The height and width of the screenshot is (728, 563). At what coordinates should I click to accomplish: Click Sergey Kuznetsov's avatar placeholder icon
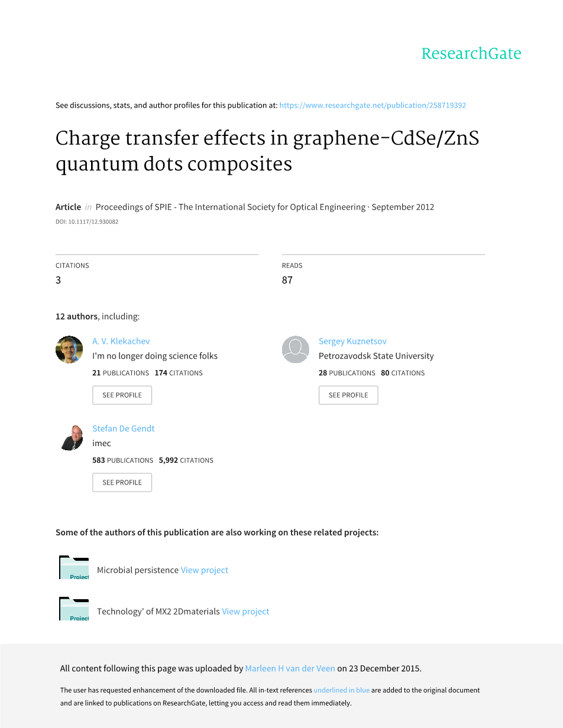tap(295, 349)
